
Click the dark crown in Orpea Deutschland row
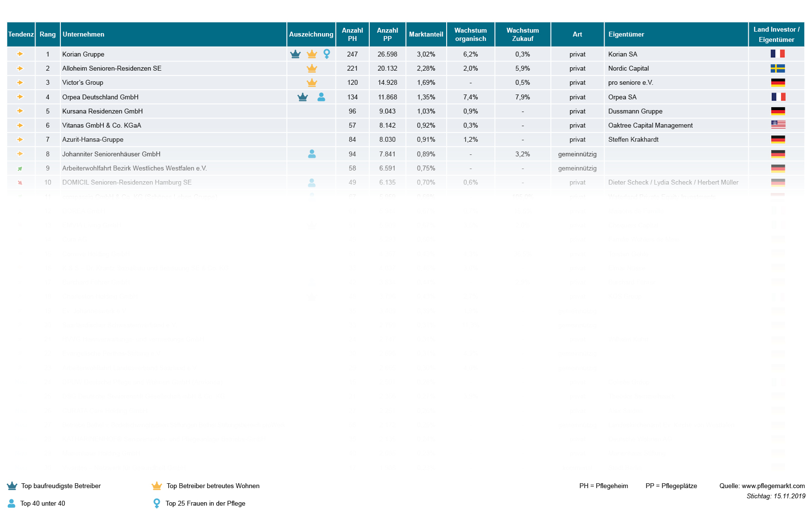point(302,97)
